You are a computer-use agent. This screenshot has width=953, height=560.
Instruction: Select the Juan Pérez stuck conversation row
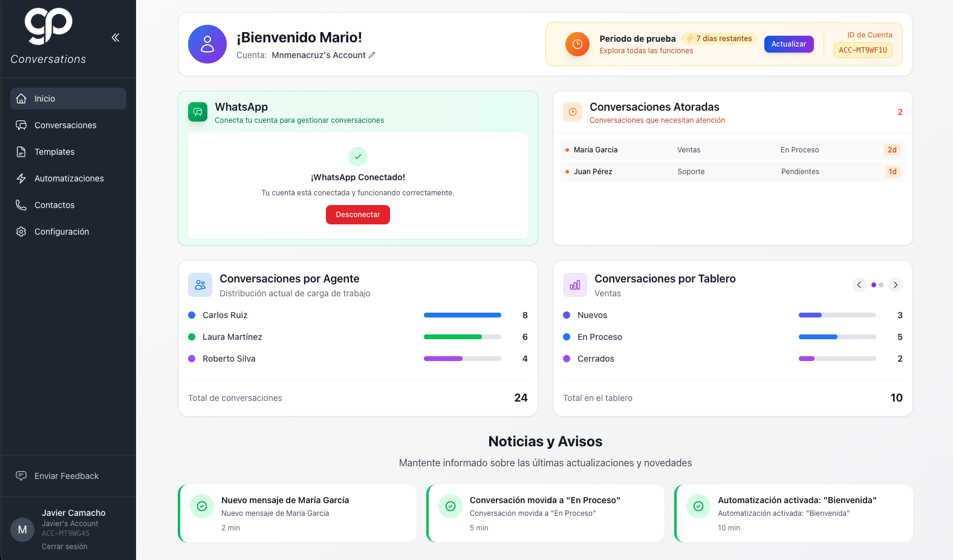coord(733,172)
